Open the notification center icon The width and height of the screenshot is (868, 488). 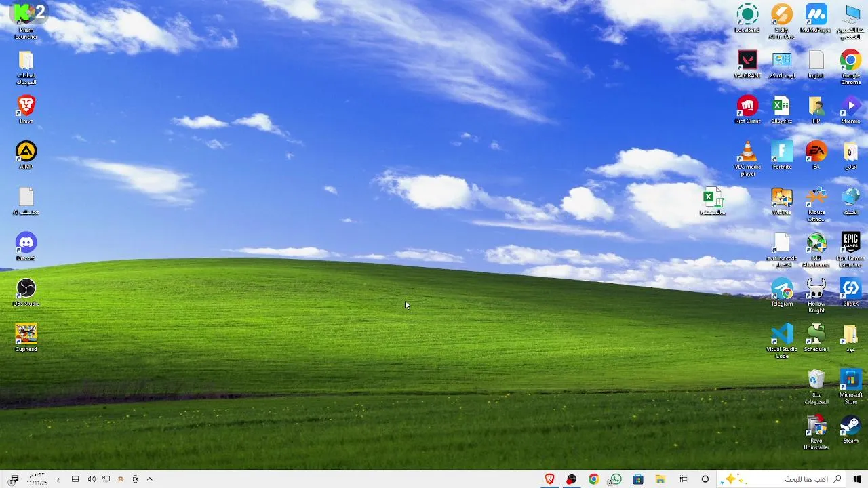tap(14, 479)
